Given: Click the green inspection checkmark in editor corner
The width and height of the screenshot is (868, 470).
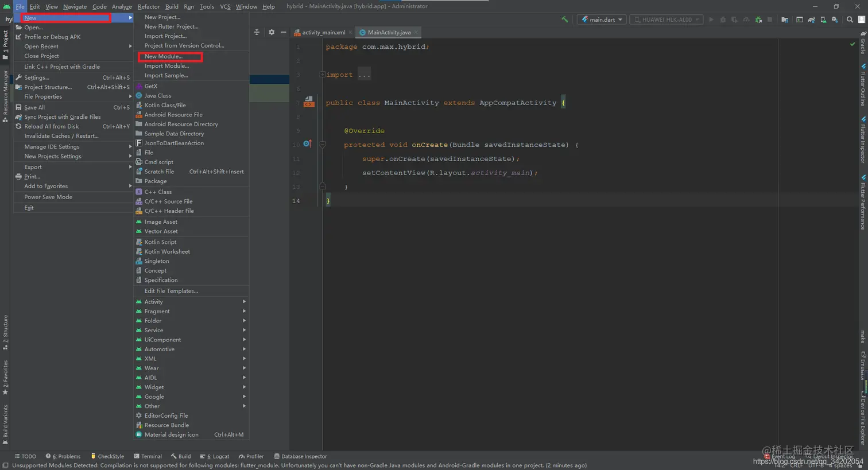Looking at the screenshot, I should (852, 44).
